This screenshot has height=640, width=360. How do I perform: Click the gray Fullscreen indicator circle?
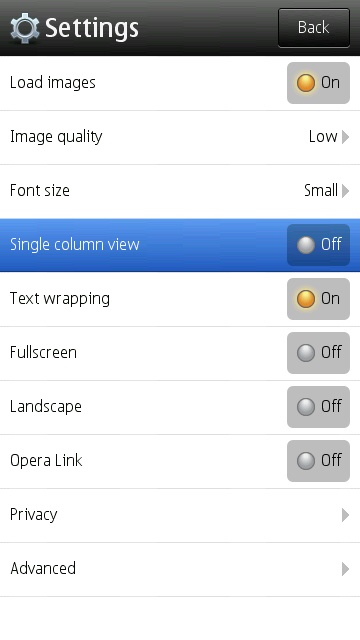306,353
